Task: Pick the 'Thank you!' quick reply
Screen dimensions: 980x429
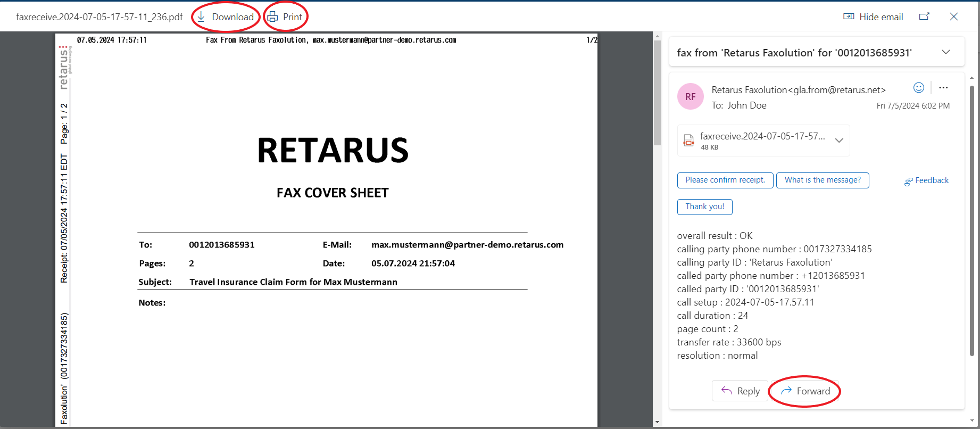Action: 704,207
